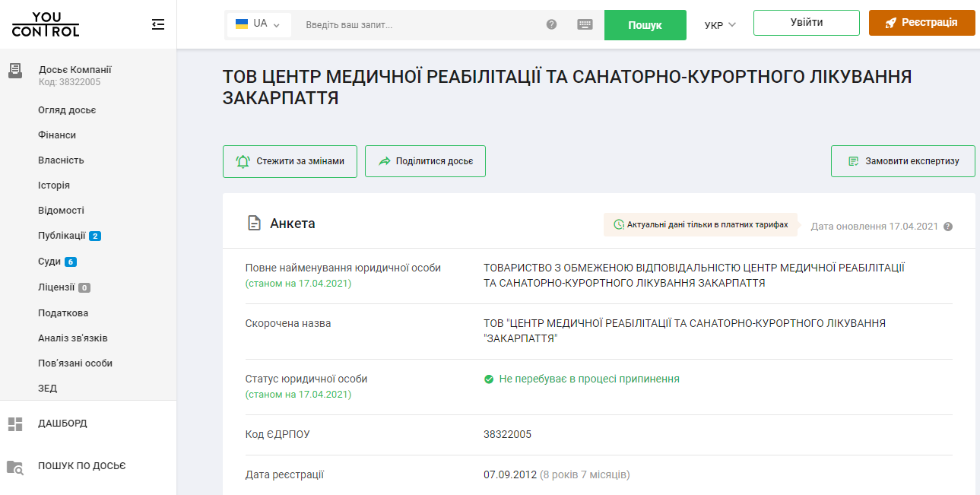The image size is (980, 495).
Task: Click the search query input field
Action: [418, 24]
